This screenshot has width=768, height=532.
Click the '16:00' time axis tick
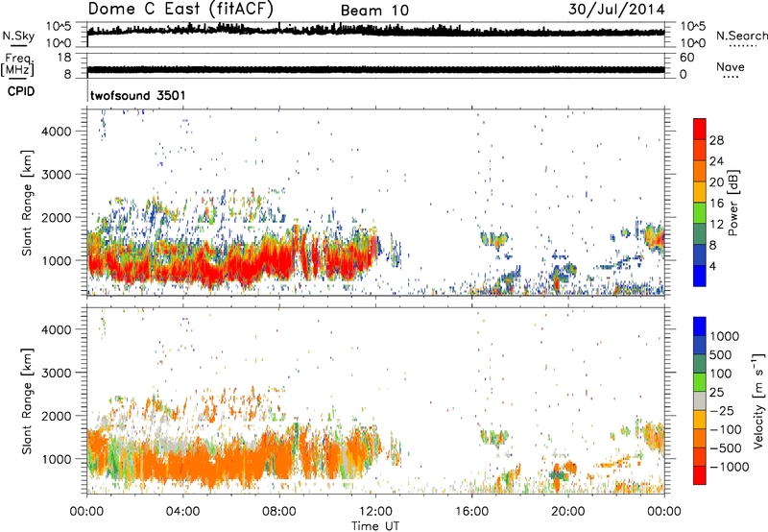click(471, 512)
